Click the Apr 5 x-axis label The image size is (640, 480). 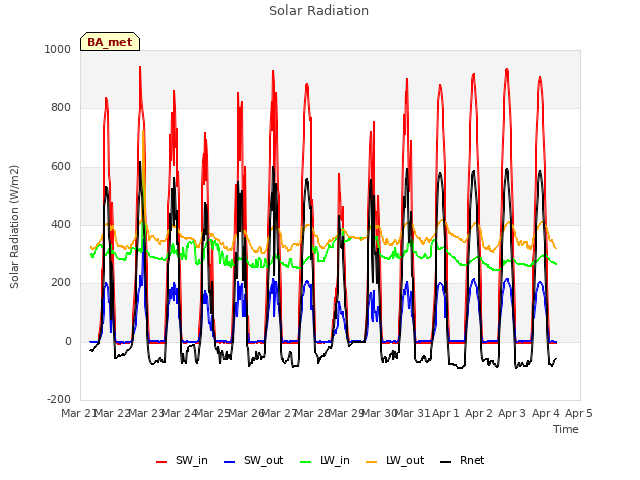point(578,413)
